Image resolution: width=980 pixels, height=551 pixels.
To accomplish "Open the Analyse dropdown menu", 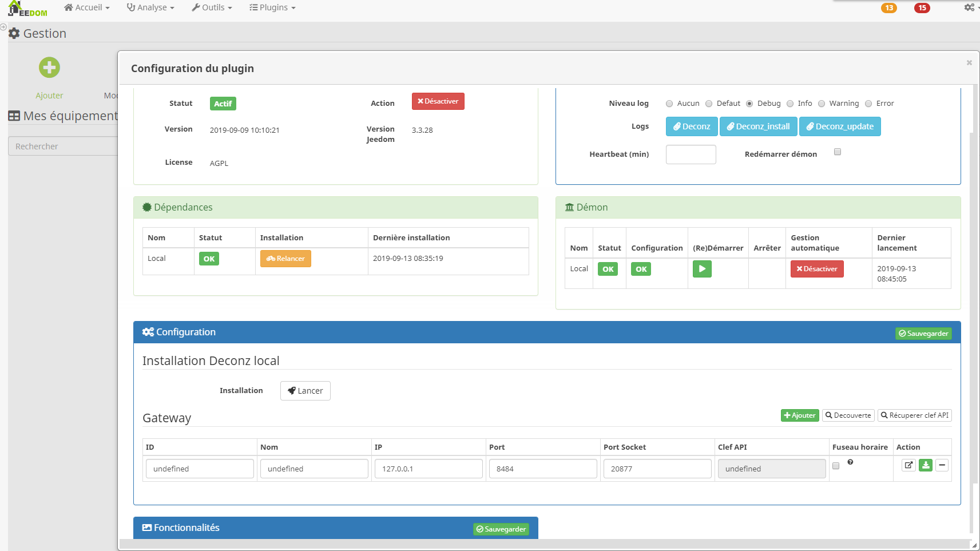I will (x=150, y=7).
